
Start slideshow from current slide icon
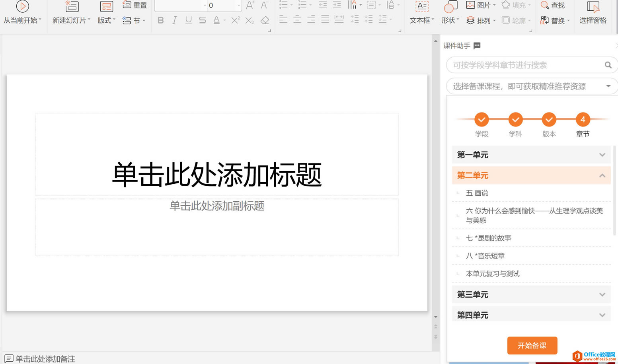[x=22, y=6]
